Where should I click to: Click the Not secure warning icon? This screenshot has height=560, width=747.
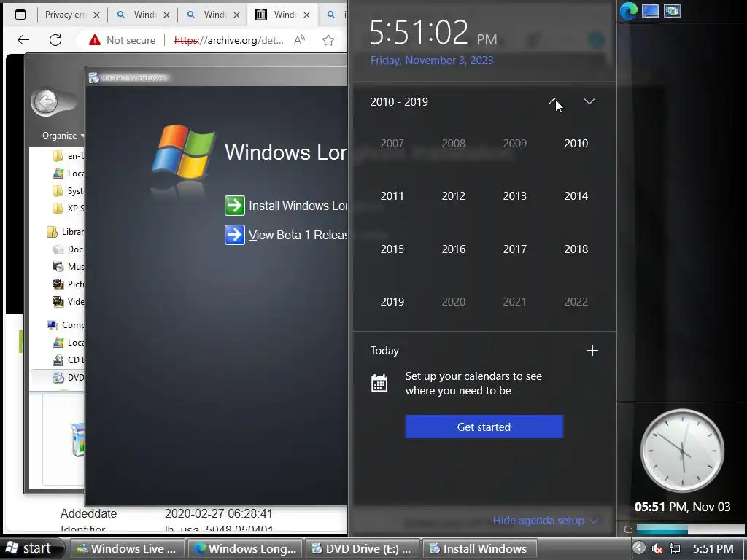tap(95, 40)
